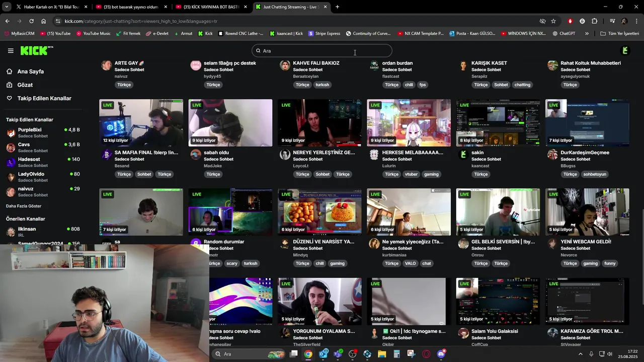The height and width of the screenshot is (362, 644).
Task: Show hidden system tray icons
Action: tap(580, 354)
